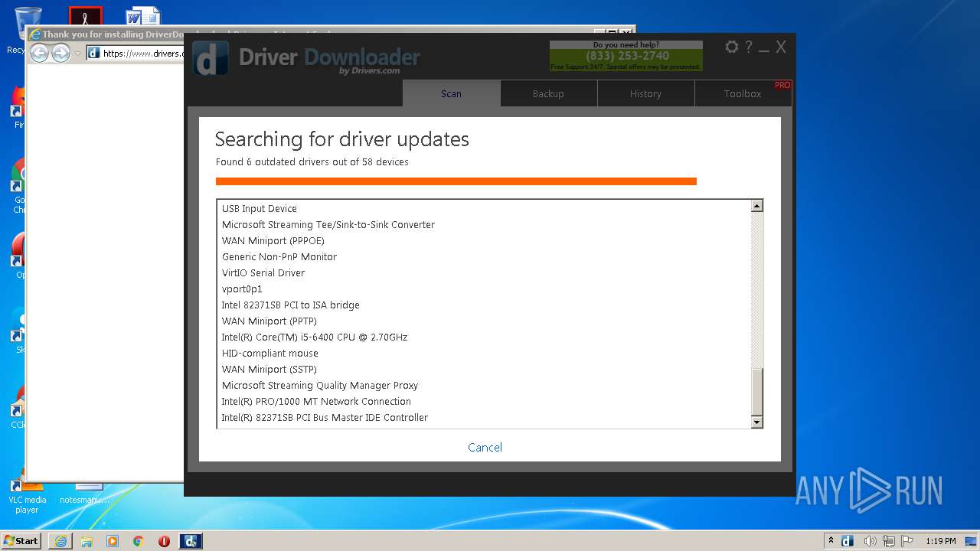Select the Intel Core i5-6400 CPU row
This screenshot has width=980, height=551.
484,337
